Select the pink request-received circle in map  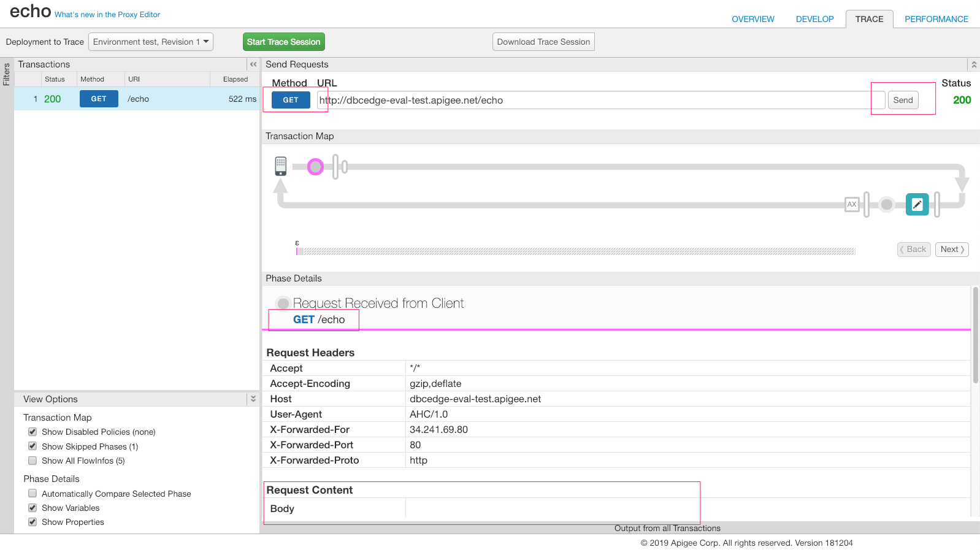pyautogui.click(x=315, y=166)
